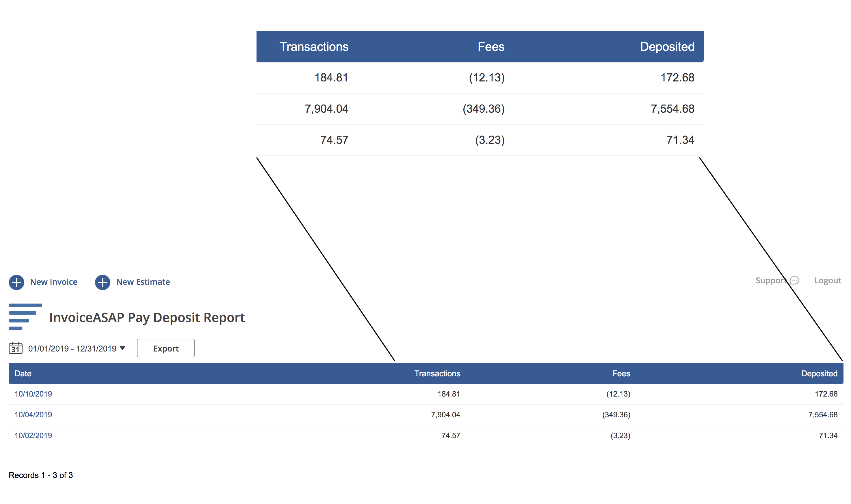Open the 10/04/2019 deposit date link
The width and height of the screenshot is (851, 504).
33,415
